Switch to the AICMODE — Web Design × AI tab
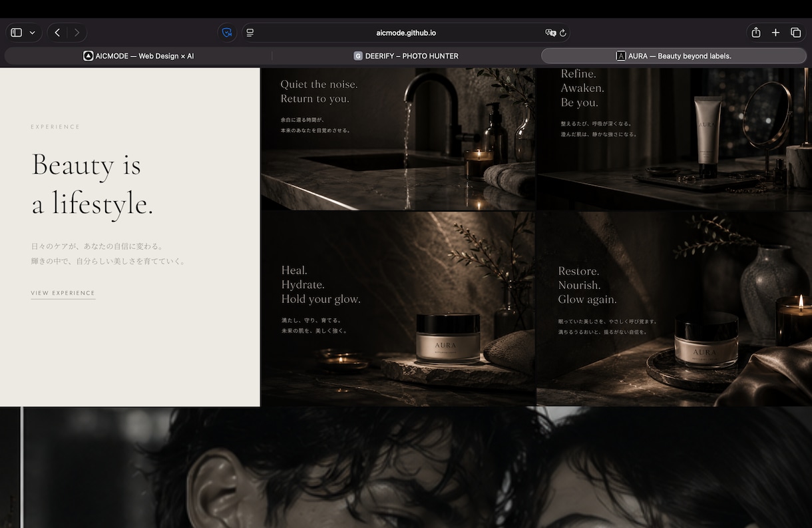Image resolution: width=812 pixels, height=528 pixels. [x=138, y=56]
